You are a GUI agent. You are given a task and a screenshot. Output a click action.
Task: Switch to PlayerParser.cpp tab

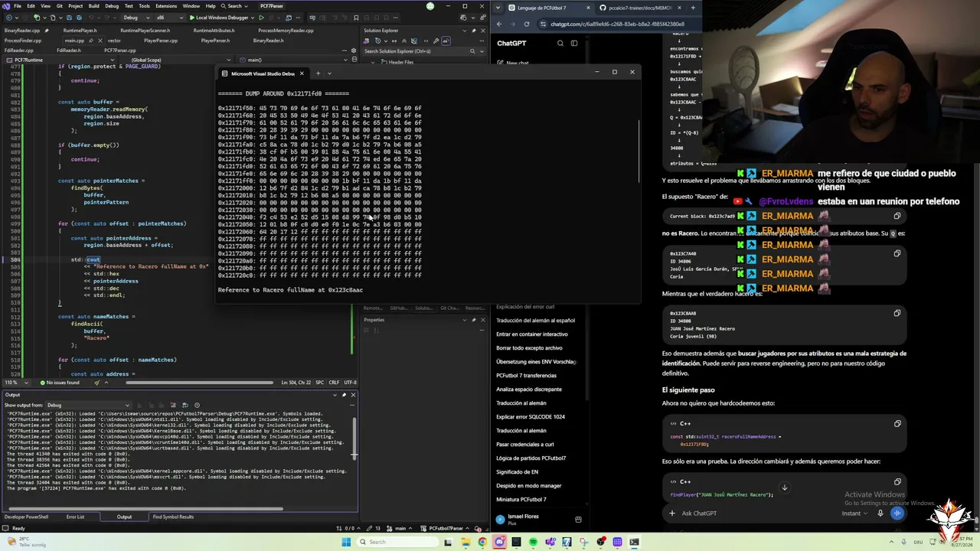click(x=161, y=41)
